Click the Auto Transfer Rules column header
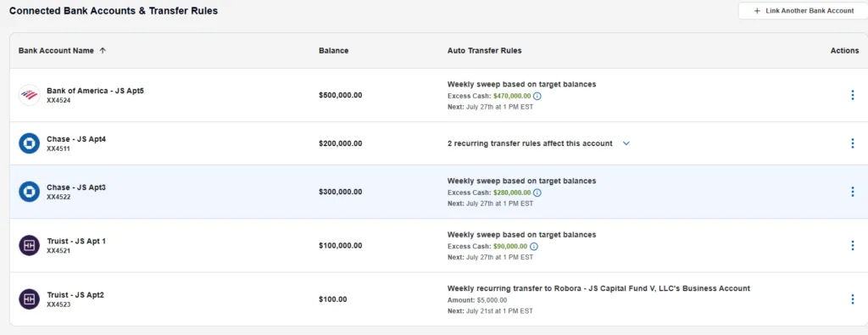The image size is (868, 335). [484, 50]
